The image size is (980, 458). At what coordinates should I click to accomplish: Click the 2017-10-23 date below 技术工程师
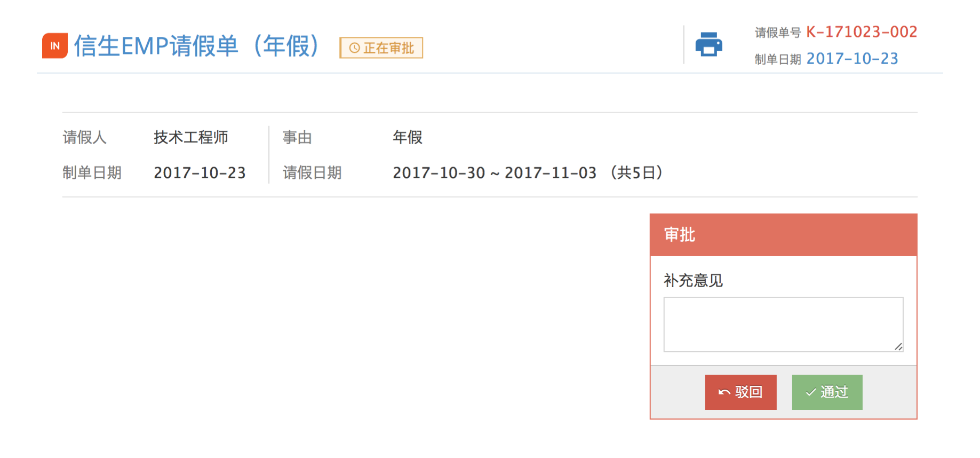pos(200,173)
